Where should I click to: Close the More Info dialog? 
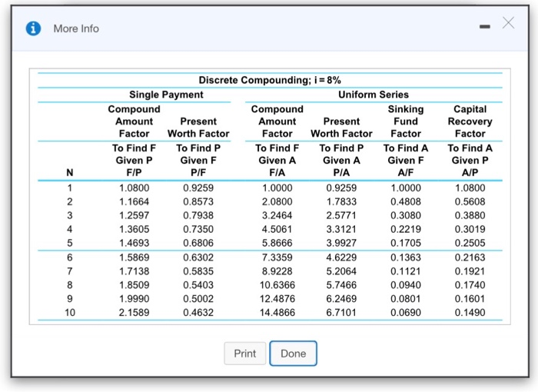point(508,23)
